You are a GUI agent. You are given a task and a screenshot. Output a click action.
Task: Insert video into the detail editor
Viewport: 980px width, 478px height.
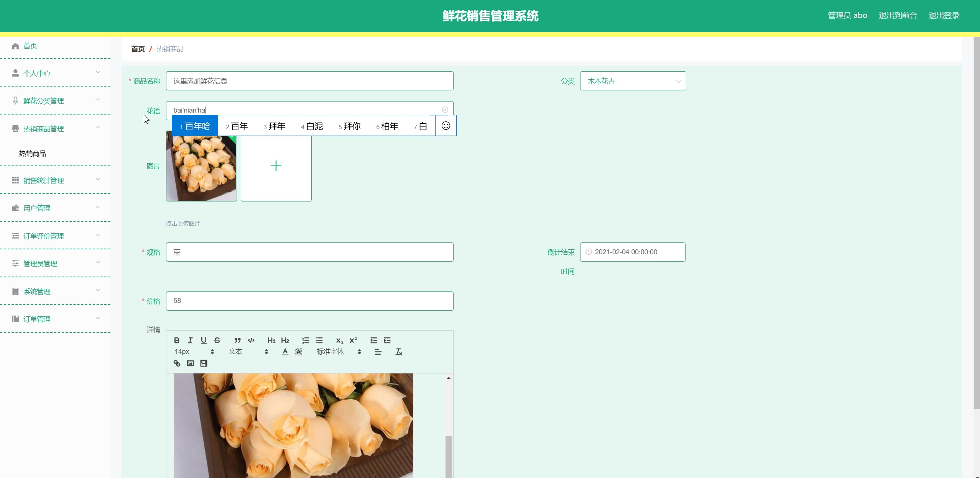[204, 363]
